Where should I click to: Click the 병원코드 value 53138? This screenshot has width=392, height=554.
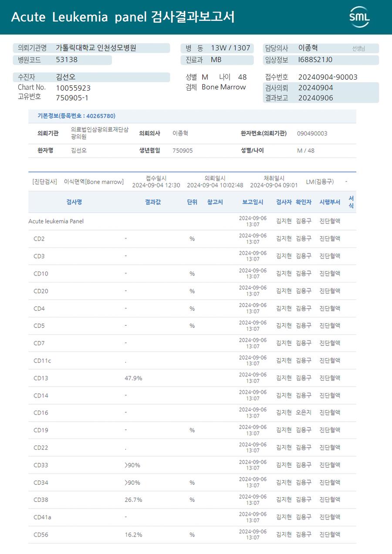pos(67,60)
